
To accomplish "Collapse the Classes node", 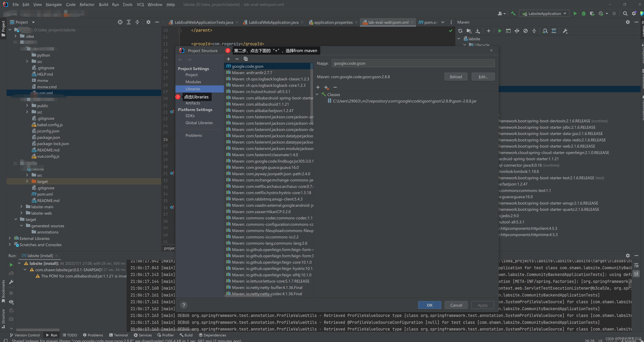I will click(x=317, y=95).
